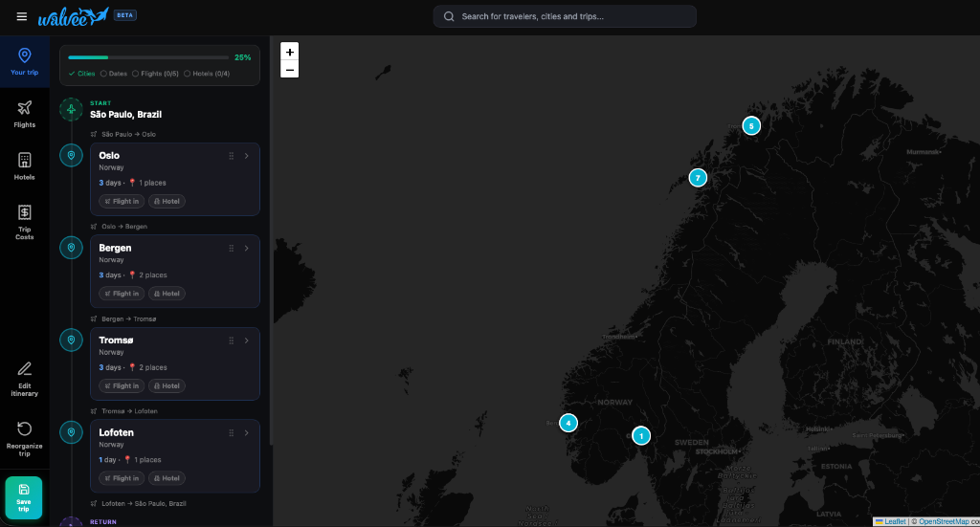The image size is (980, 527).
Task: Click Flight in button on Oslo card
Action: click(122, 201)
